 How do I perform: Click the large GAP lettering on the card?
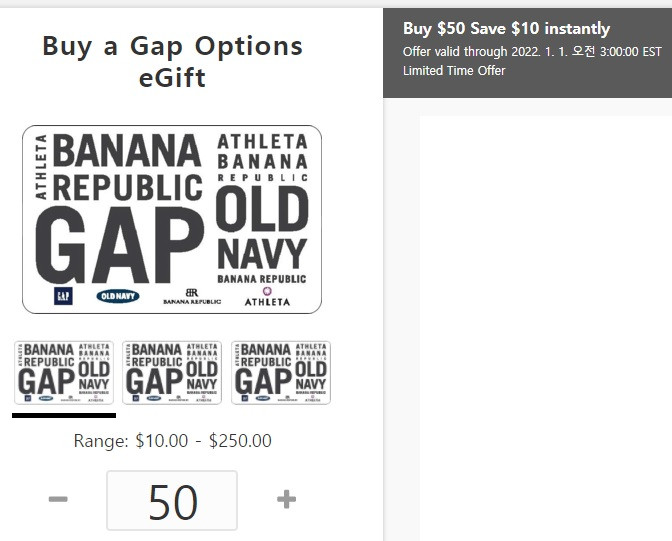[120, 245]
